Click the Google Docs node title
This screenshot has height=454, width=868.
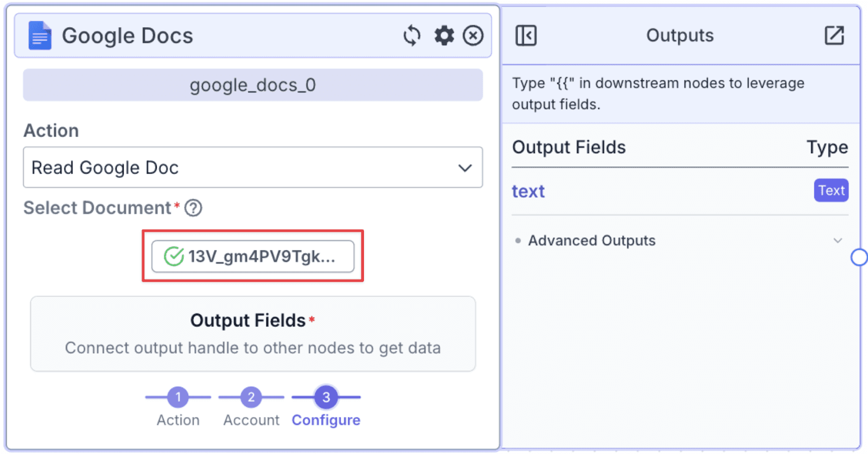[127, 36]
